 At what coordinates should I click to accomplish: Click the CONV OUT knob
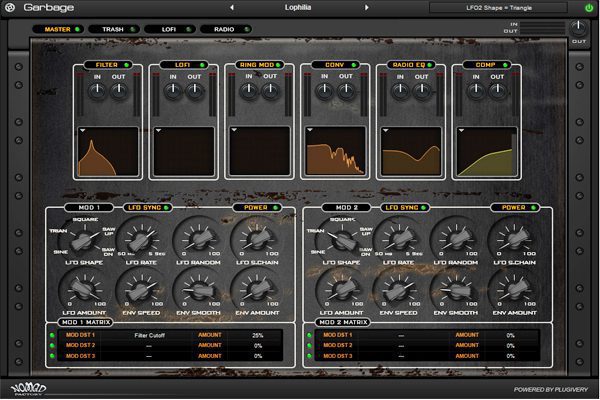coord(346,91)
